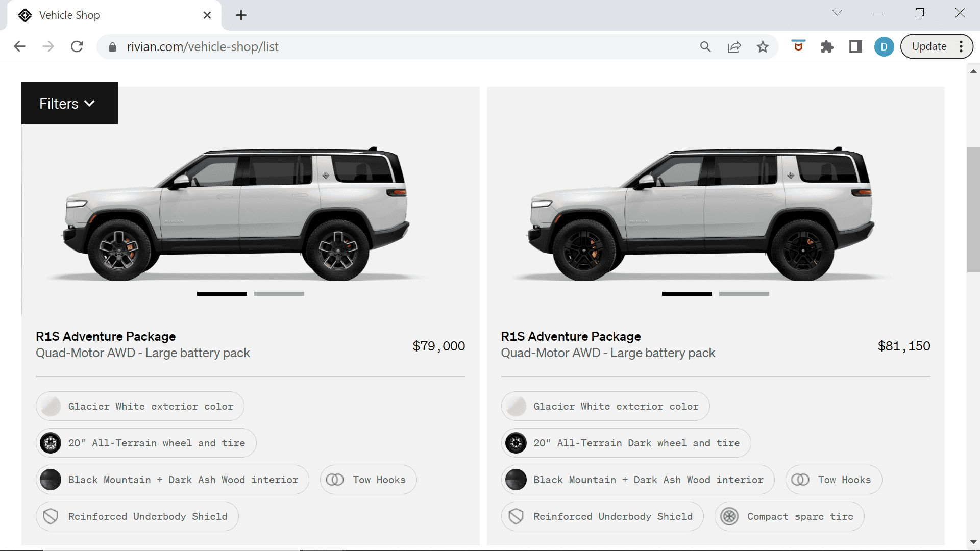Screen dimensions: 980x551
Task: Click Reinforced Underbody Shield icon, $81,150 card
Action: tap(516, 516)
